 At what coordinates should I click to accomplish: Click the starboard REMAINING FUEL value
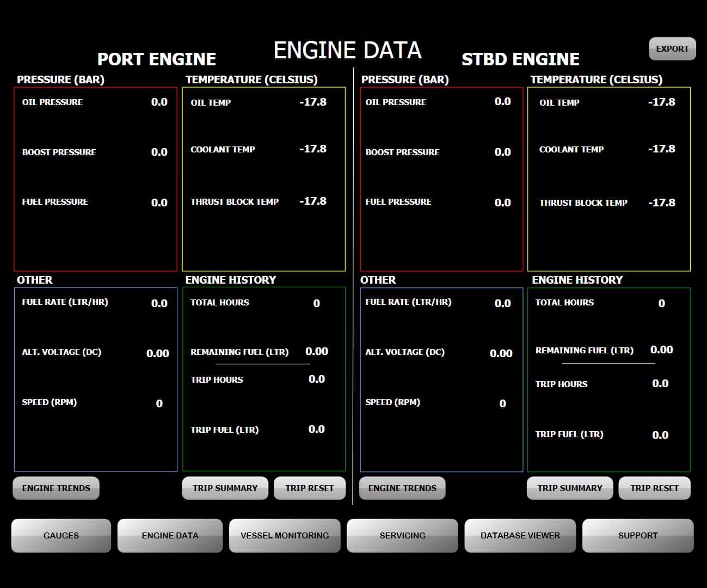661,350
